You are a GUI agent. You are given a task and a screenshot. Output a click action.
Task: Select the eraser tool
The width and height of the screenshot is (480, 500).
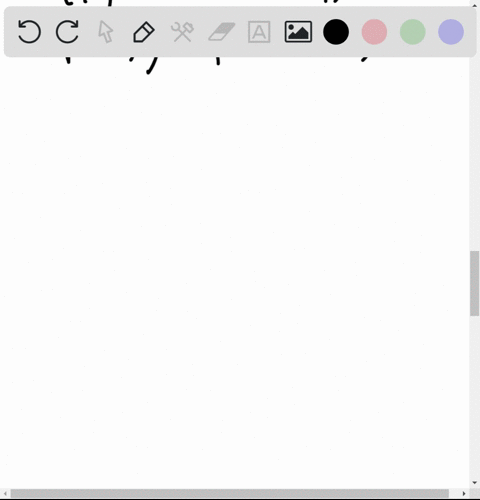point(222,32)
